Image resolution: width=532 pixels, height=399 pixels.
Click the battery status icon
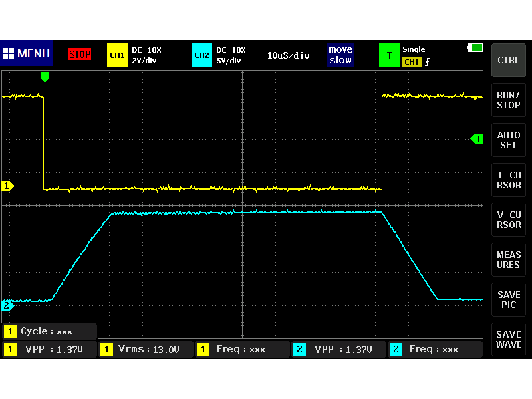click(x=475, y=48)
